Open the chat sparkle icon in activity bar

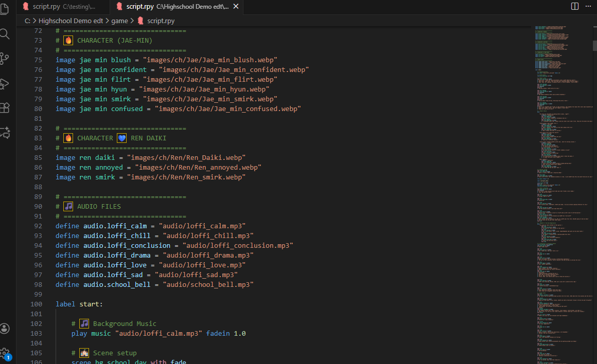pyautogui.click(x=5, y=133)
